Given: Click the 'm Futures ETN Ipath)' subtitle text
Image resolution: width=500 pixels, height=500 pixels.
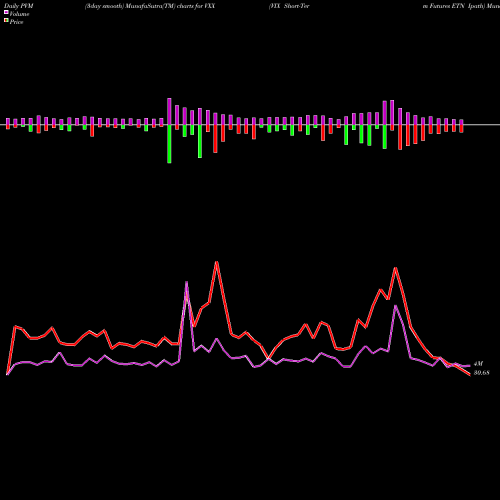Looking at the screenshot, I should [x=453, y=6].
